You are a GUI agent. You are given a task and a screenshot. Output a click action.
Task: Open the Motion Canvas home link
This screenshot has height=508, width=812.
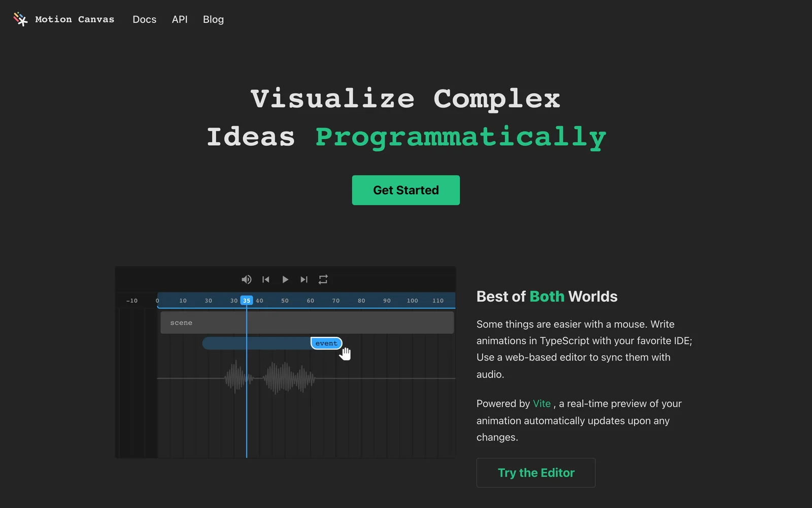click(x=64, y=19)
